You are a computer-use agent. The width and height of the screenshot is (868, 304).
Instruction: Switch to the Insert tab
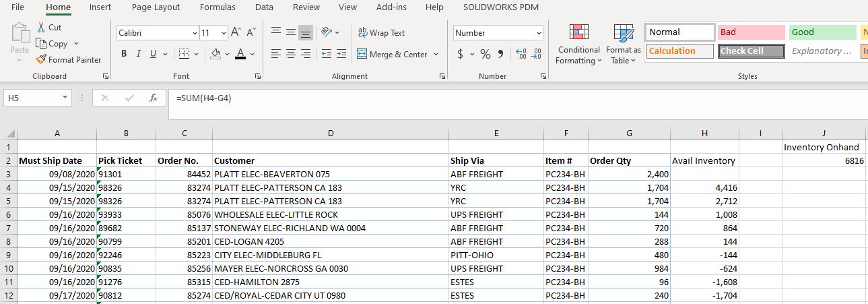pyautogui.click(x=100, y=7)
